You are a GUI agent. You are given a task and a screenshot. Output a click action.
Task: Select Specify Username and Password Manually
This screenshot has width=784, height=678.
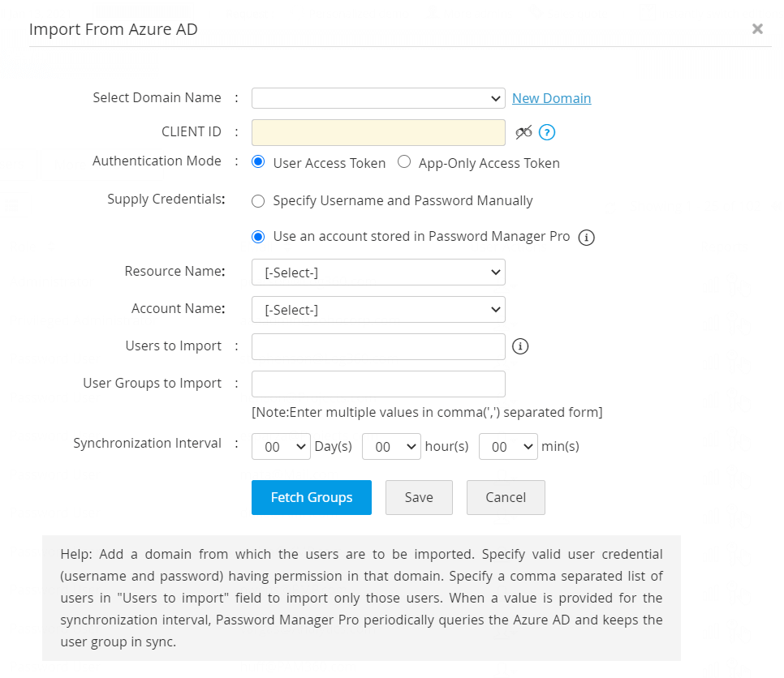click(x=259, y=200)
